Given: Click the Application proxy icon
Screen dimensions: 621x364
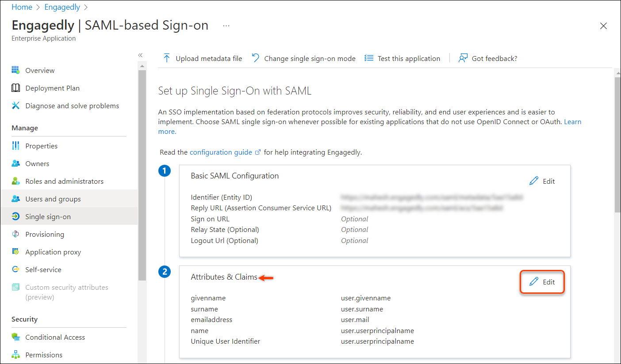Looking at the screenshot, I should [x=16, y=252].
